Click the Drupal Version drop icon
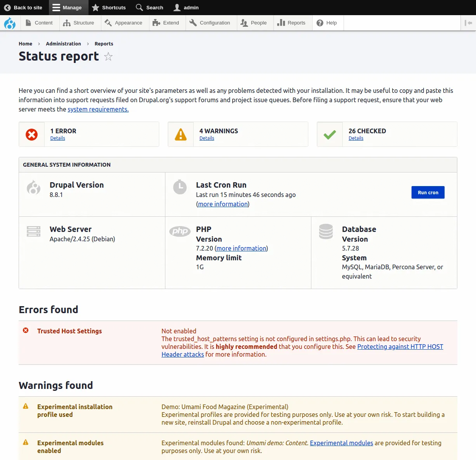Image resolution: width=476 pixels, height=460 pixels. tap(33, 187)
